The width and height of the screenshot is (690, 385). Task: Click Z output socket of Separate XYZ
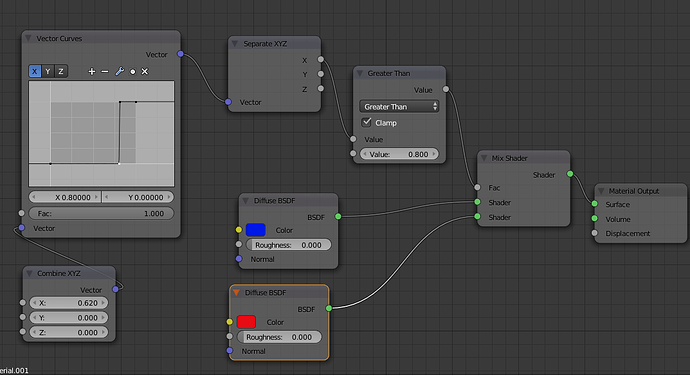click(321, 88)
